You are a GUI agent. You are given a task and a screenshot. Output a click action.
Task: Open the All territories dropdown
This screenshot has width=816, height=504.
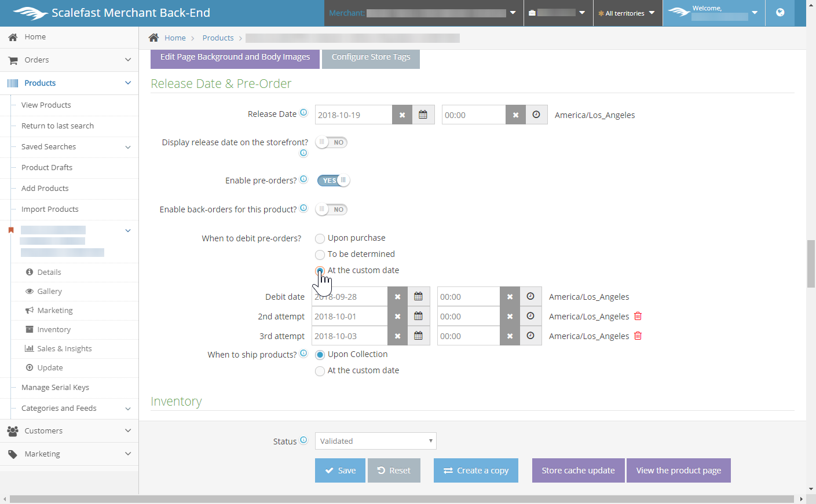(x=627, y=13)
